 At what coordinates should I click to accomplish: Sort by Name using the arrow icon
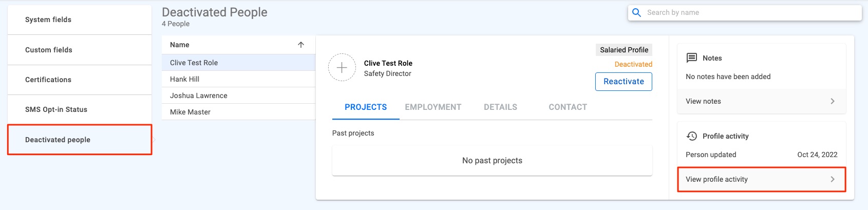coord(301,45)
